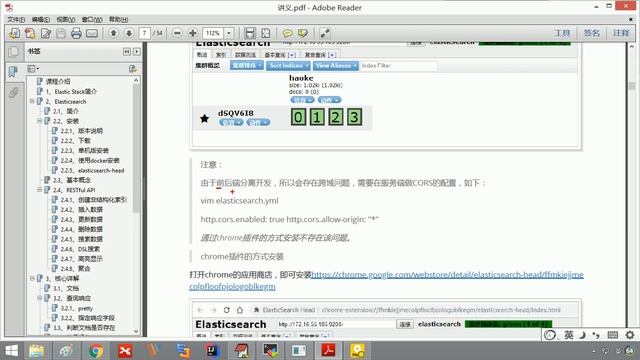The height and width of the screenshot is (360, 640).
Task: Collapse the 2.2、安装 bookmark node
Action: (40, 121)
